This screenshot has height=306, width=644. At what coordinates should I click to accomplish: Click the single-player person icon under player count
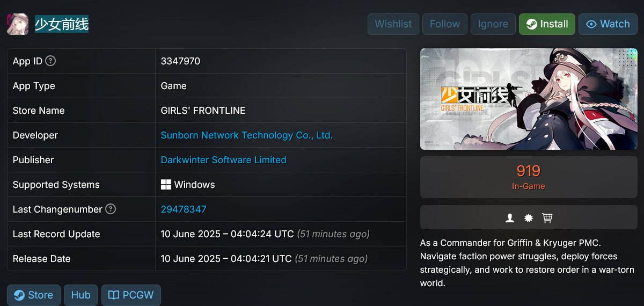point(510,218)
